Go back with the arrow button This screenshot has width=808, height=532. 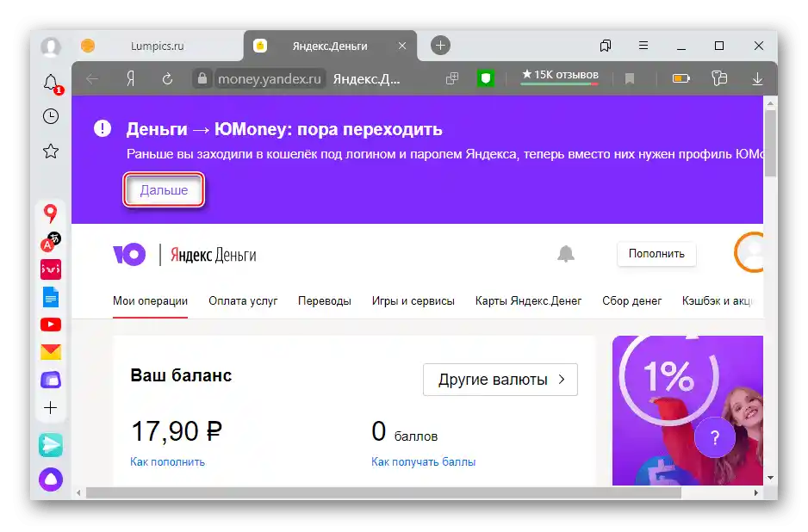pyautogui.click(x=92, y=79)
